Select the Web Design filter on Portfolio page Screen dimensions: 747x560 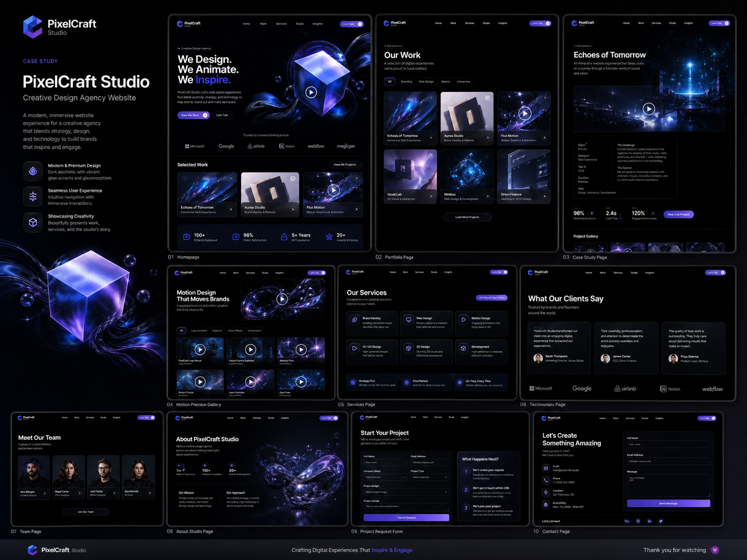coord(426,81)
